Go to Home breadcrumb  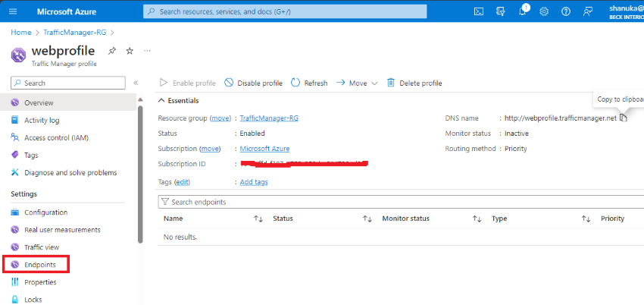click(21, 32)
